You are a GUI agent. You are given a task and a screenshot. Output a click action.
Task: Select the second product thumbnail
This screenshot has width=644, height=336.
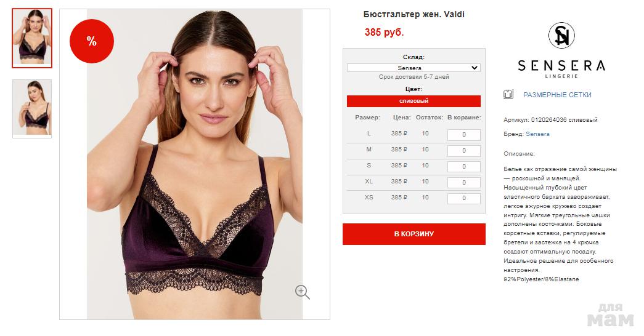32,108
